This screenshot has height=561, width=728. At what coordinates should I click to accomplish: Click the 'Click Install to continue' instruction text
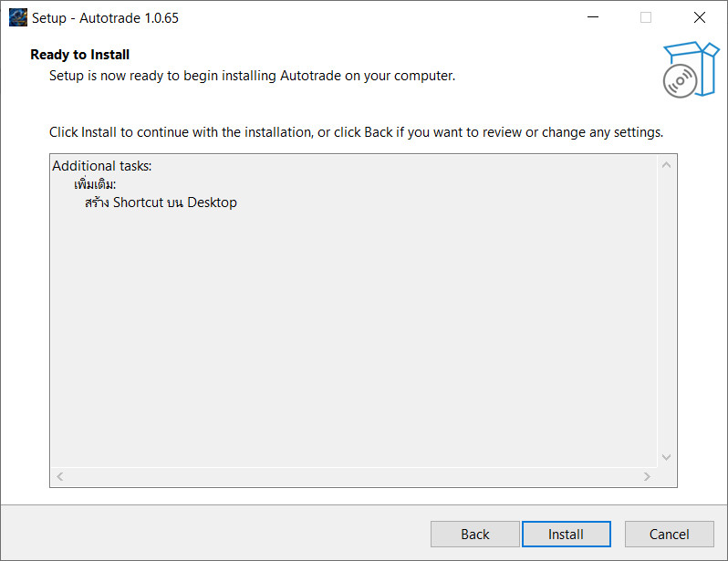[x=356, y=132]
